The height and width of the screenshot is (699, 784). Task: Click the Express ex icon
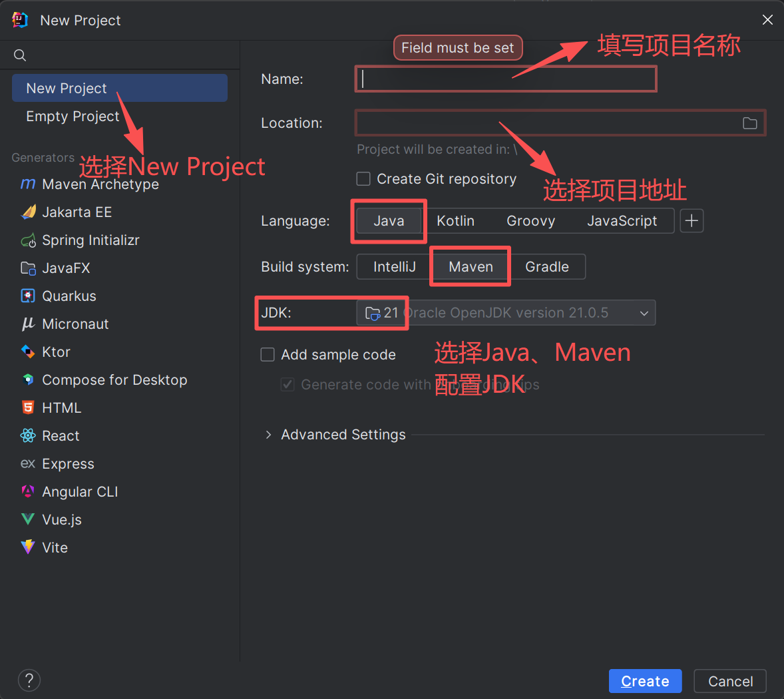pos(28,463)
